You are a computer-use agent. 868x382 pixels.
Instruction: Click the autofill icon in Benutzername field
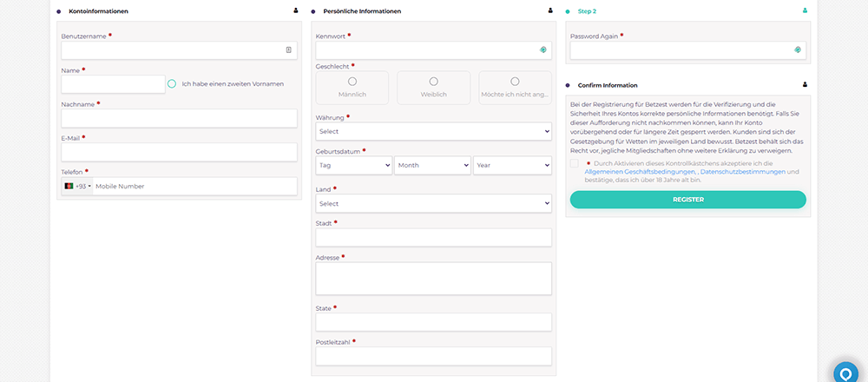288,50
